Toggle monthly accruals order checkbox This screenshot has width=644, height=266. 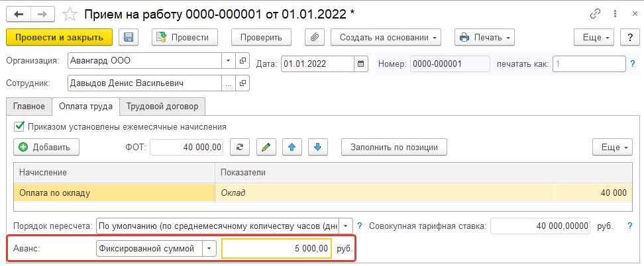[19, 126]
